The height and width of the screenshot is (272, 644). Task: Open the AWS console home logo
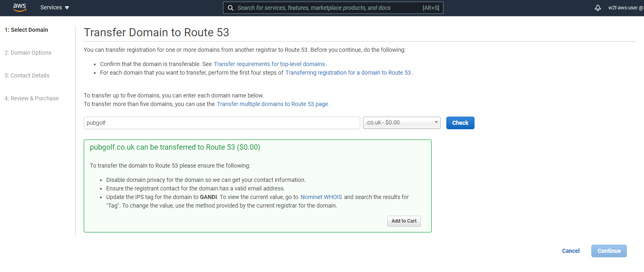pyautogui.click(x=20, y=7)
